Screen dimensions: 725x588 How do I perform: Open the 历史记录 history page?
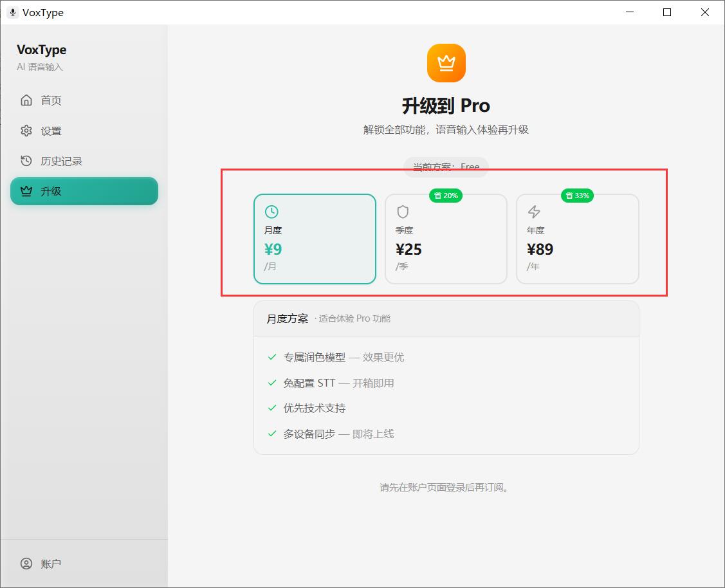click(84, 161)
